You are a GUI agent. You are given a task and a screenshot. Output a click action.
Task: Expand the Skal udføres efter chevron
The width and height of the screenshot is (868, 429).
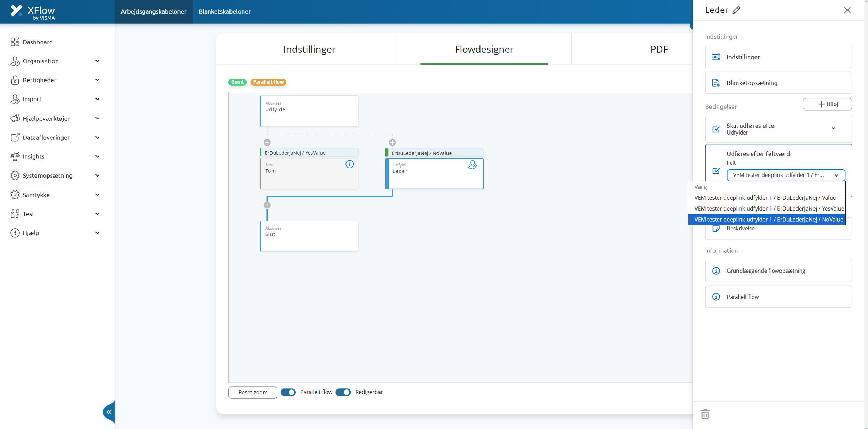tap(833, 128)
